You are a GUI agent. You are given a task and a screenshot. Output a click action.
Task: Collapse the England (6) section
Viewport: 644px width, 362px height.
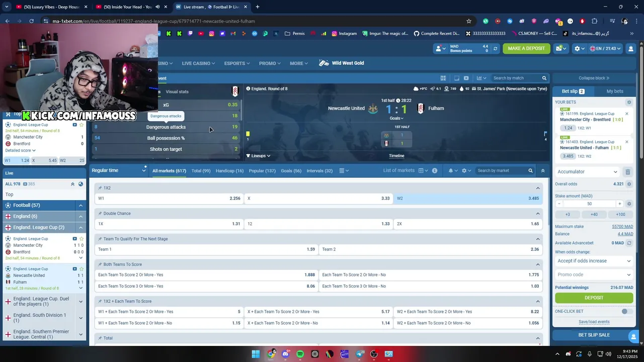coord(80,216)
